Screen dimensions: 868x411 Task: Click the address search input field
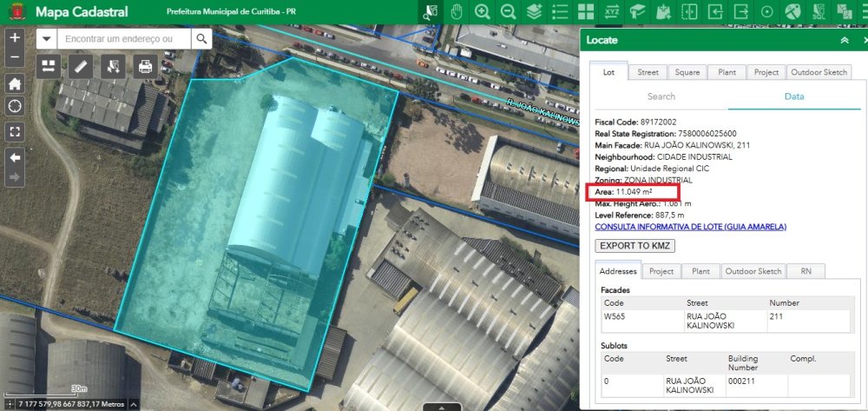click(x=124, y=39)
